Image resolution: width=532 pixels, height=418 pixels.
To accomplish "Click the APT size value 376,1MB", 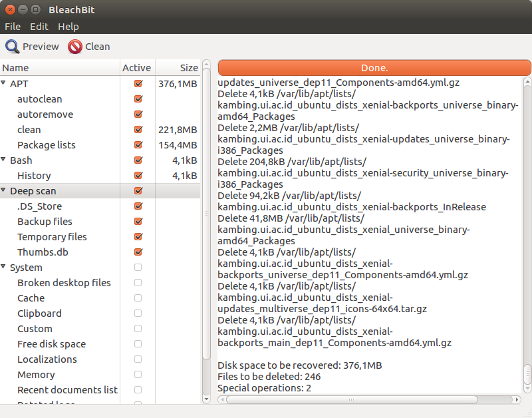I will coord(178,84).
